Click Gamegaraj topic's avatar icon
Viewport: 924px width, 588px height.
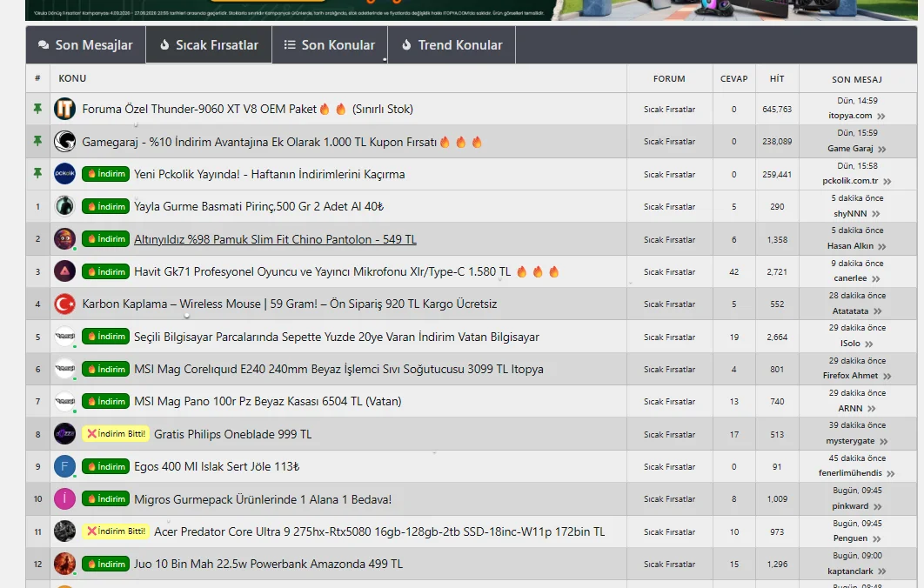point(65,142)
